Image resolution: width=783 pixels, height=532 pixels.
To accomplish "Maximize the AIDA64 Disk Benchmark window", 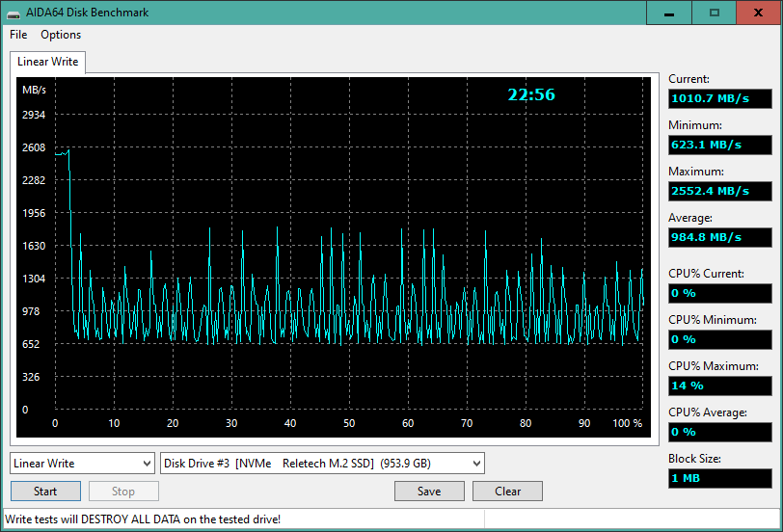I will (x=715, y=13).
